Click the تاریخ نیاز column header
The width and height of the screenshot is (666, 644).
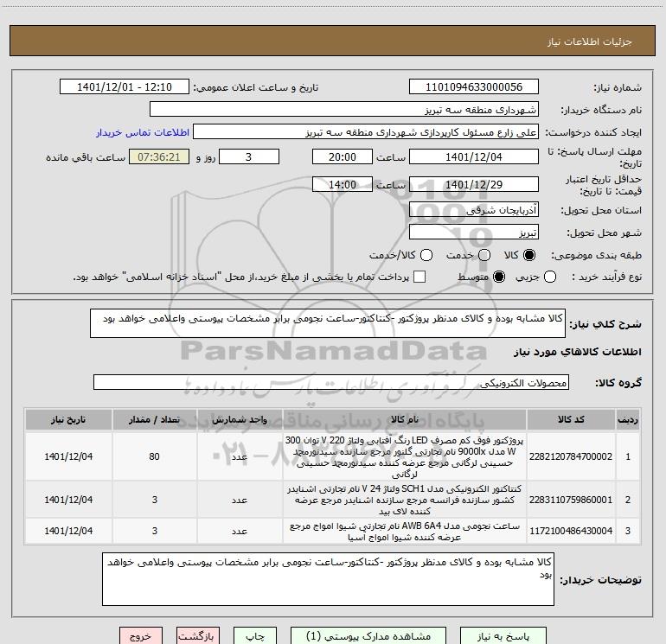tap(68, 419)
